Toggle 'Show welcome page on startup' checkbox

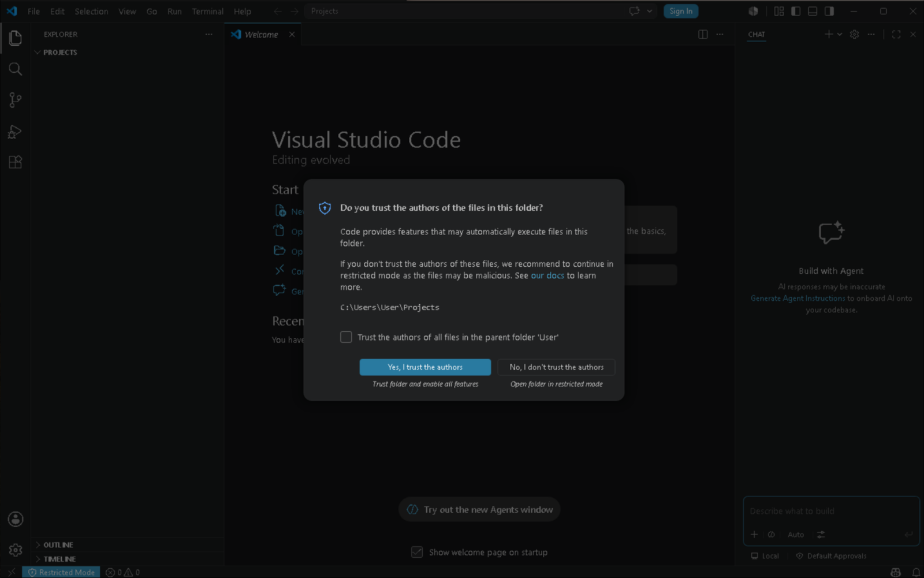point(417,553)
